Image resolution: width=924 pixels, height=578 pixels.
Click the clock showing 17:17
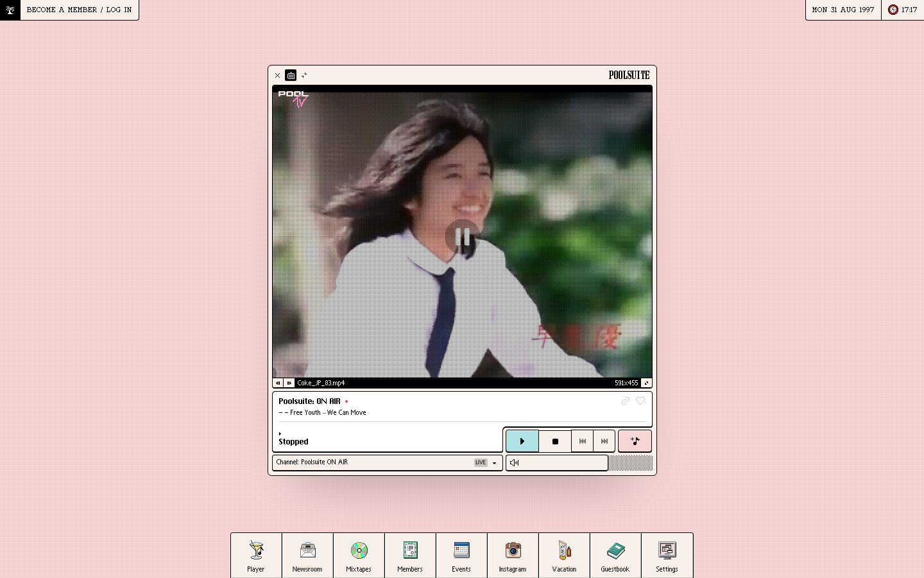(x=903, y=10)
